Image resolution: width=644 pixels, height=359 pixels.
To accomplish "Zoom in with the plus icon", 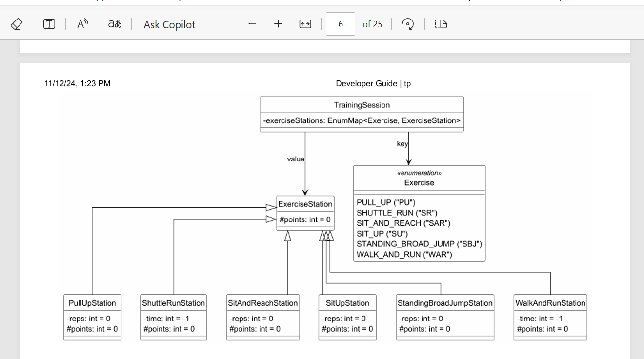I will coord(278,24).
